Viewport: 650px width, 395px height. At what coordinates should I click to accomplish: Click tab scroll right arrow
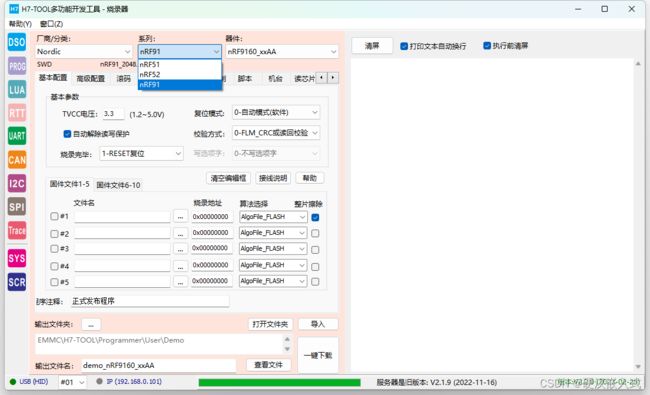(x=333, y=78)
